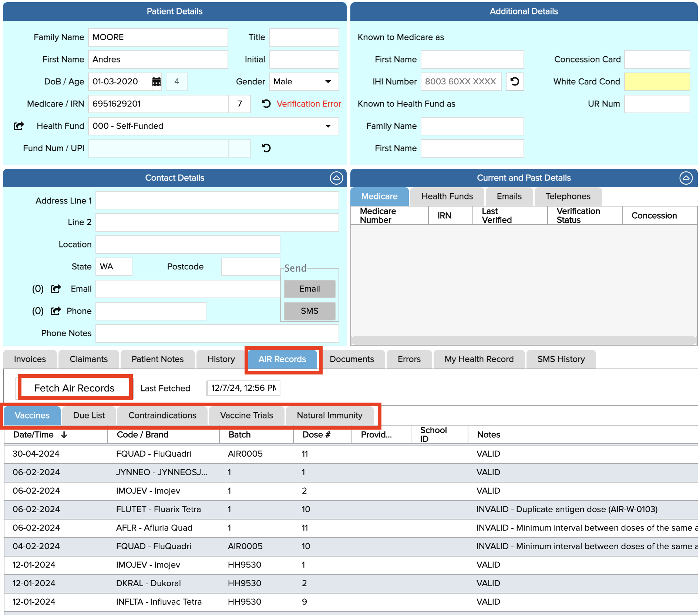Select the JYNNEO - JYNNEOSJ row
The image size is (700, 615).
[x=351, y=473]
